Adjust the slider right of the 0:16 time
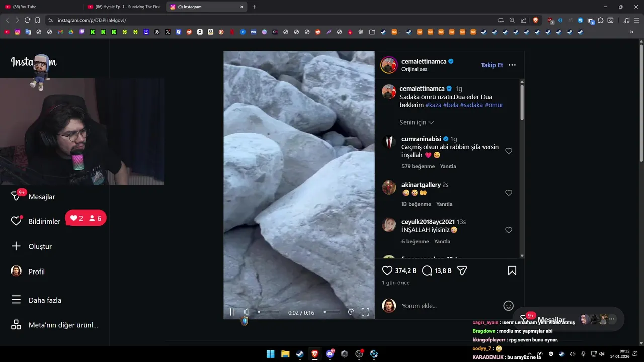644x362 pixels. pyautogui.click(x=332, y=312)
